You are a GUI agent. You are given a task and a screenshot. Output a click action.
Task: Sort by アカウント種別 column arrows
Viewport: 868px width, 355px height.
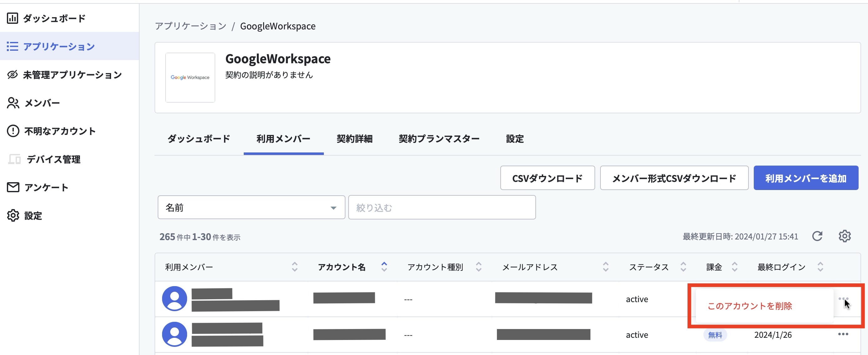pos(478,267)
